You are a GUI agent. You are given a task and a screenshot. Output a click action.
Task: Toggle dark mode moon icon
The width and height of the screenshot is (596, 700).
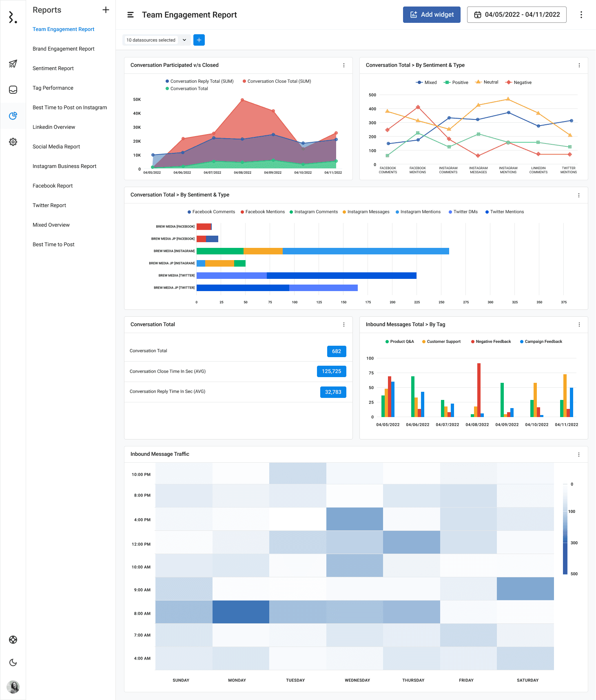tap(13, 662)
